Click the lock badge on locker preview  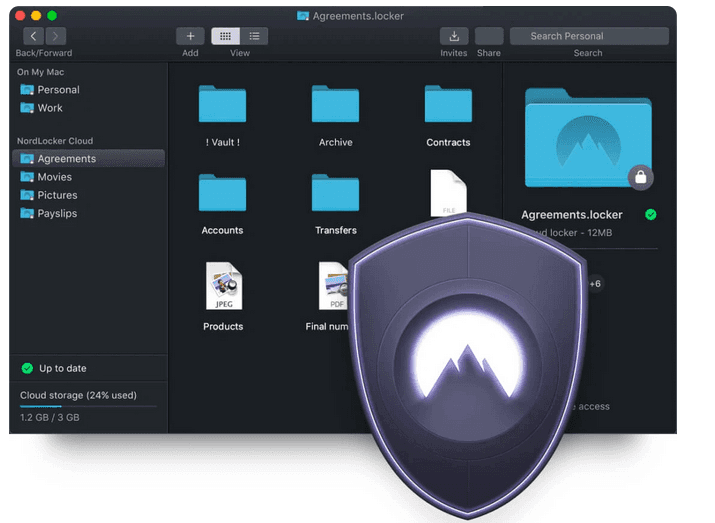pyautogui.click(x=641, y=177)
